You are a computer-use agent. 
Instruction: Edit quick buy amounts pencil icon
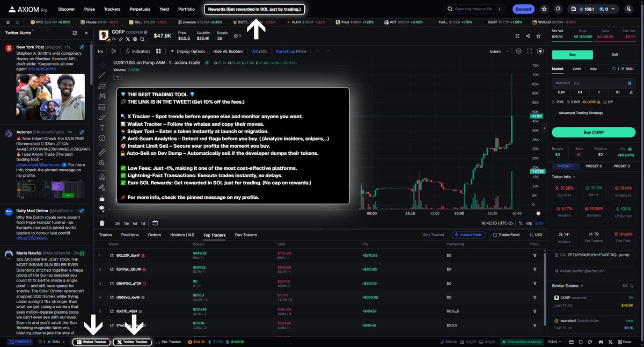click(631, 92)
